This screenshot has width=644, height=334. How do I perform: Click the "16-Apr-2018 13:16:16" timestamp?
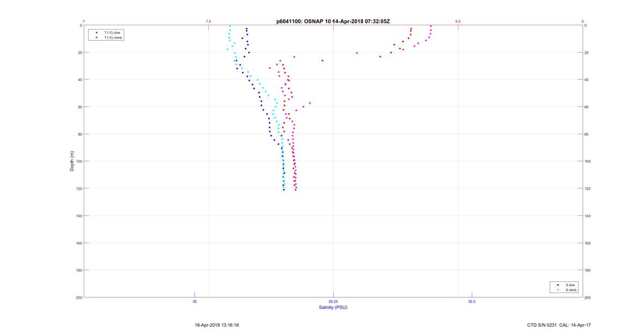point(217,325)
